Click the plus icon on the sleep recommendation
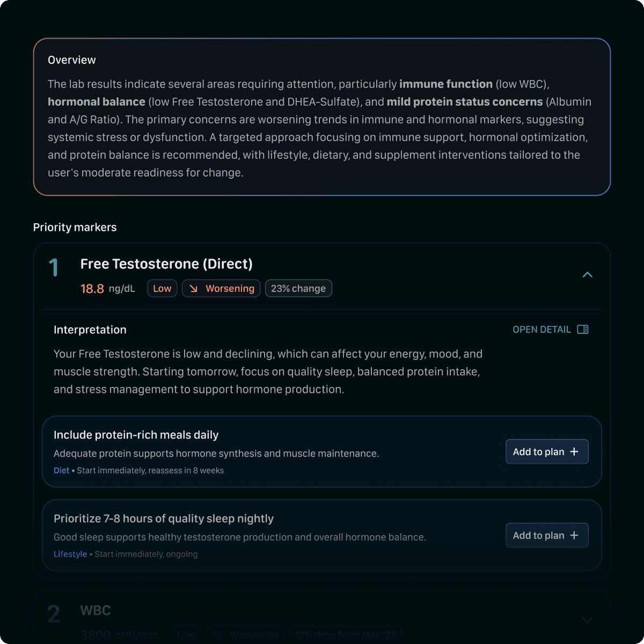Screen dimensions: 644x644 [575, 535]
